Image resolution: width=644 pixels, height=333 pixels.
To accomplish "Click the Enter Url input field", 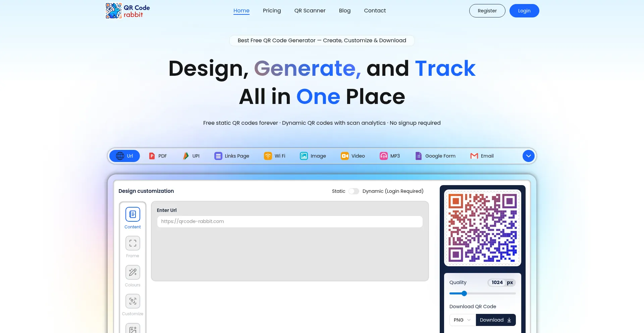I will coord(290,222).
